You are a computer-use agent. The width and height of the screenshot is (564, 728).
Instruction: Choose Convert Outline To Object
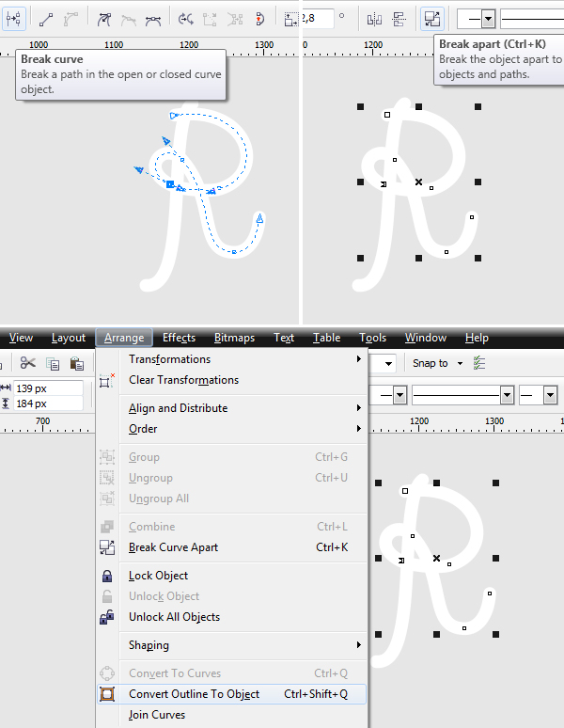pyautogui.click(x=232, y=694)
